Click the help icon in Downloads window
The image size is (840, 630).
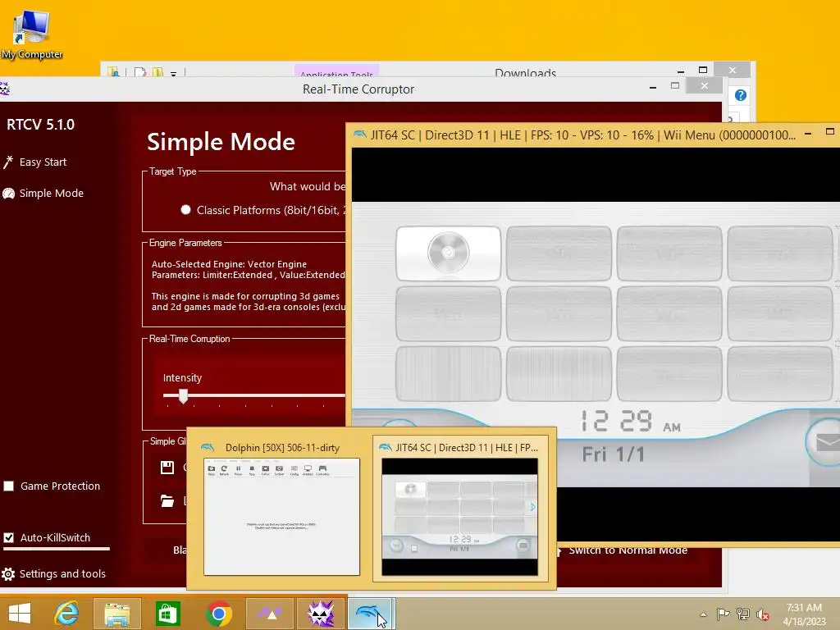(x=741, y=95)
